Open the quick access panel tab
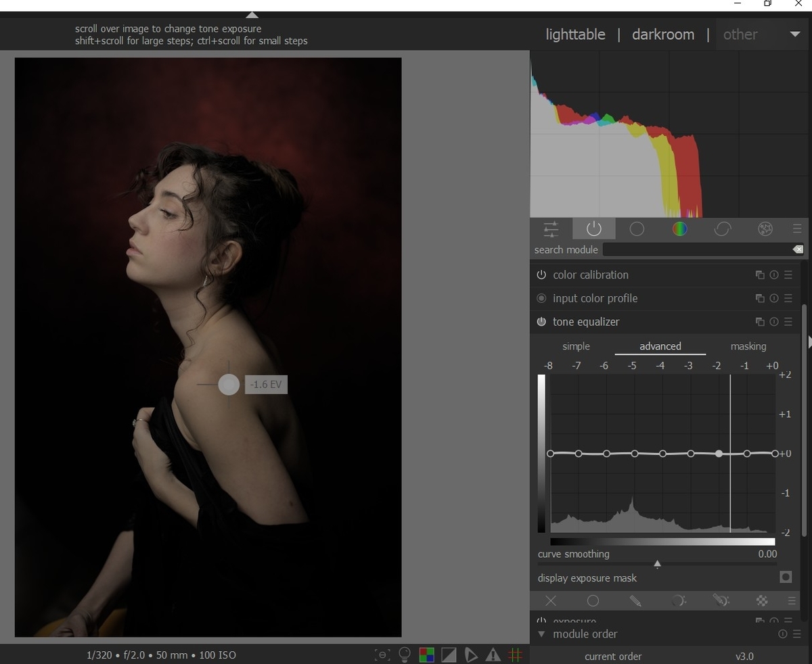The height and width of the screenshot is (664, 812). click(551, 229)
